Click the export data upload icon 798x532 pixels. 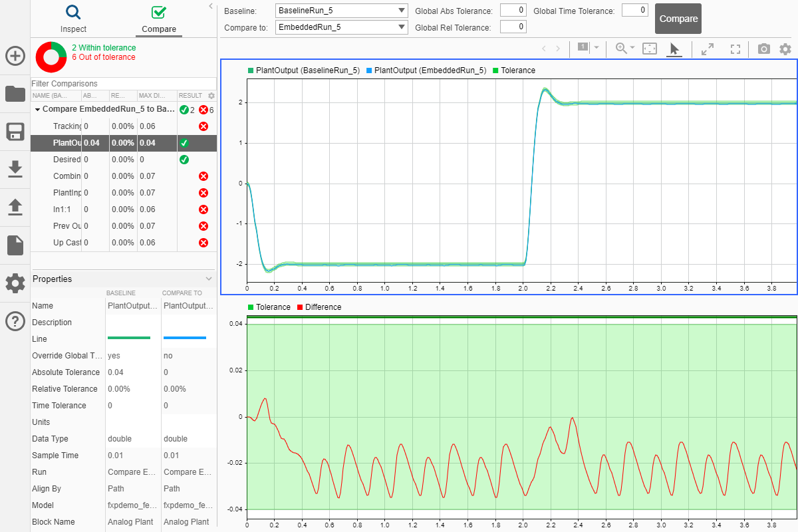[15, 207]
